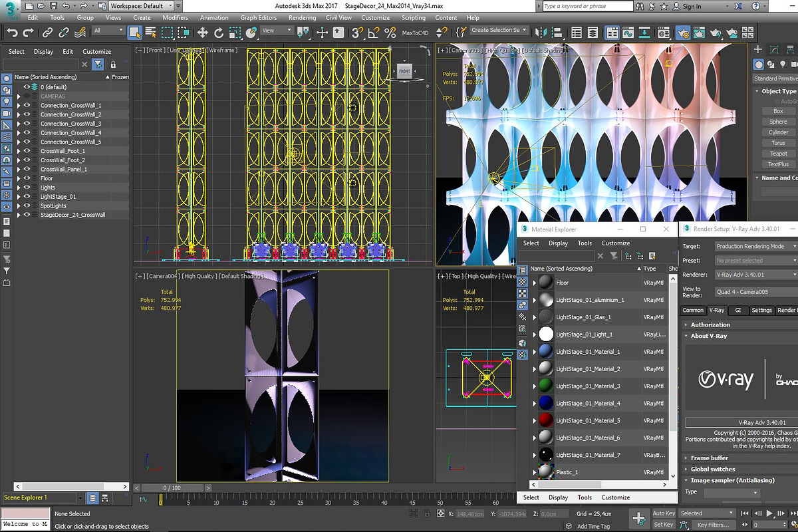This screenshot has height=532, width=798.
Task: Activate the Select and Rotate tool
Action: coord(219,32)
